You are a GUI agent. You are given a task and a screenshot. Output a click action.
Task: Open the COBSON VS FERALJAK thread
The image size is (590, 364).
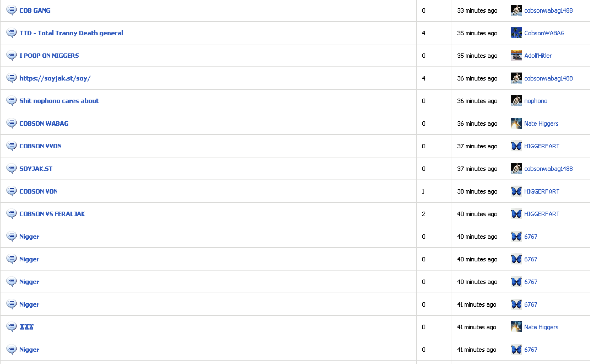(x=52, y=214)
